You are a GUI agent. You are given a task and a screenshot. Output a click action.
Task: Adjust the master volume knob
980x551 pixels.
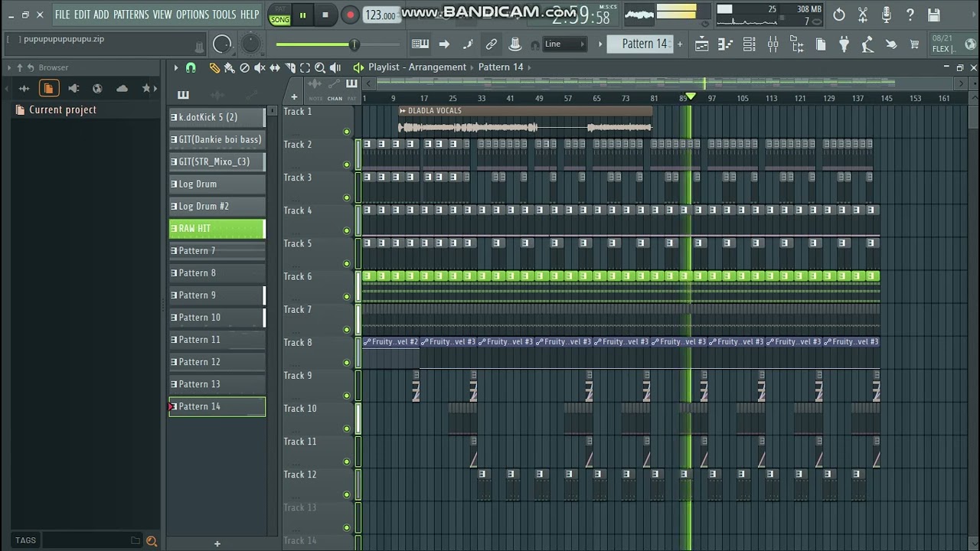click(222, 44)
